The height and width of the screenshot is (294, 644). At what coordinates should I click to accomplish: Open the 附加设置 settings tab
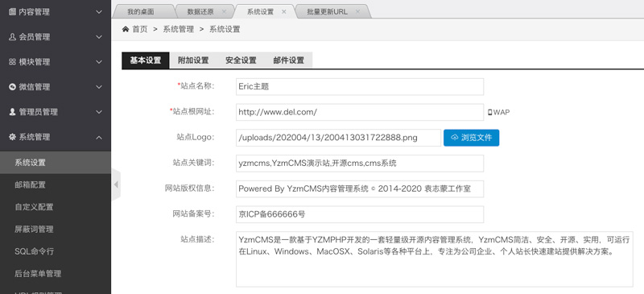click(193, 60)
